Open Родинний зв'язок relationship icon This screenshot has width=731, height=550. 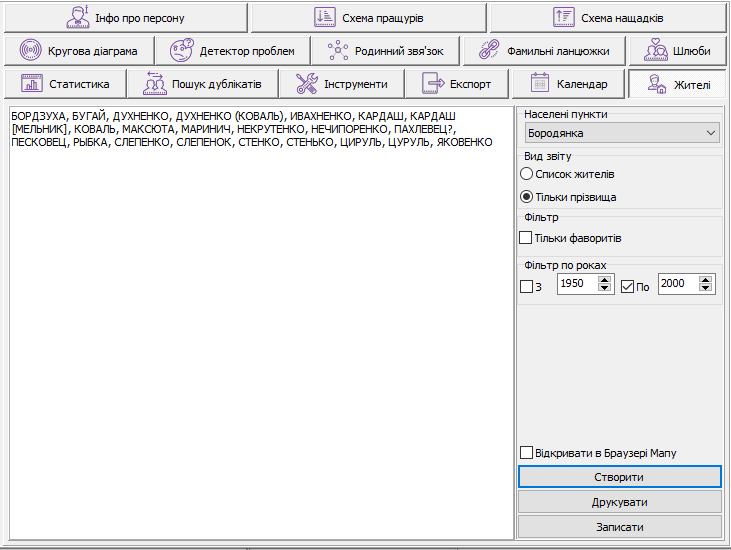pos(338,50)
